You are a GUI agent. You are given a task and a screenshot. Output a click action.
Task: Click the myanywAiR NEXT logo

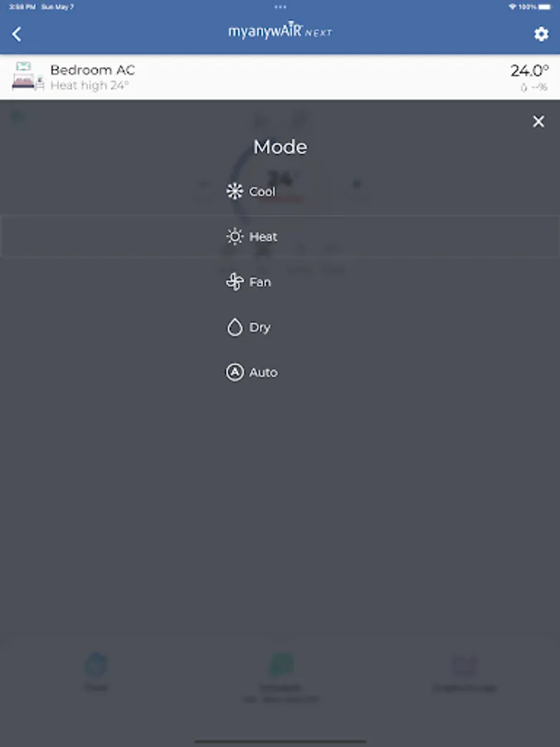[280, 31]
